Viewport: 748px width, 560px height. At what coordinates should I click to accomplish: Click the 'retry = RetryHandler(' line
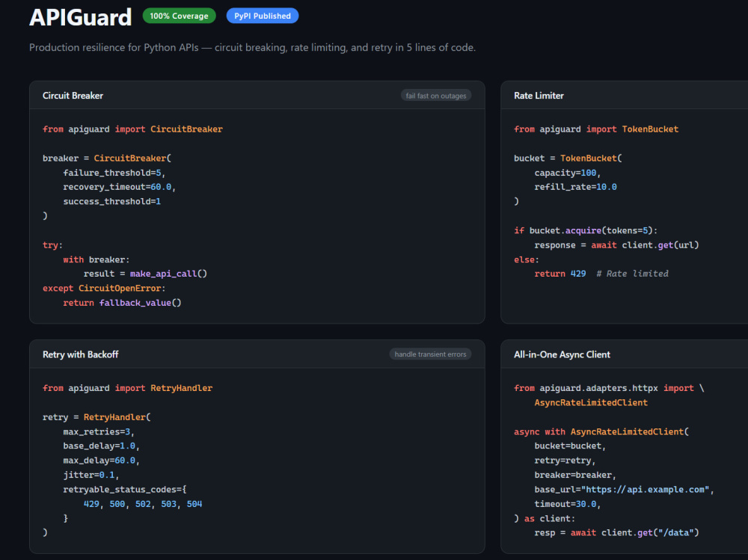[96, 417]
